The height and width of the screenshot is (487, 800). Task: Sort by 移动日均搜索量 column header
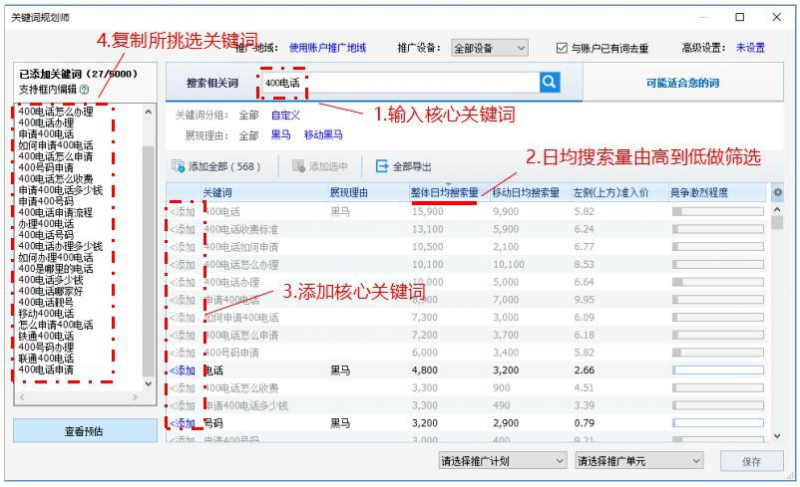point(526,192)
